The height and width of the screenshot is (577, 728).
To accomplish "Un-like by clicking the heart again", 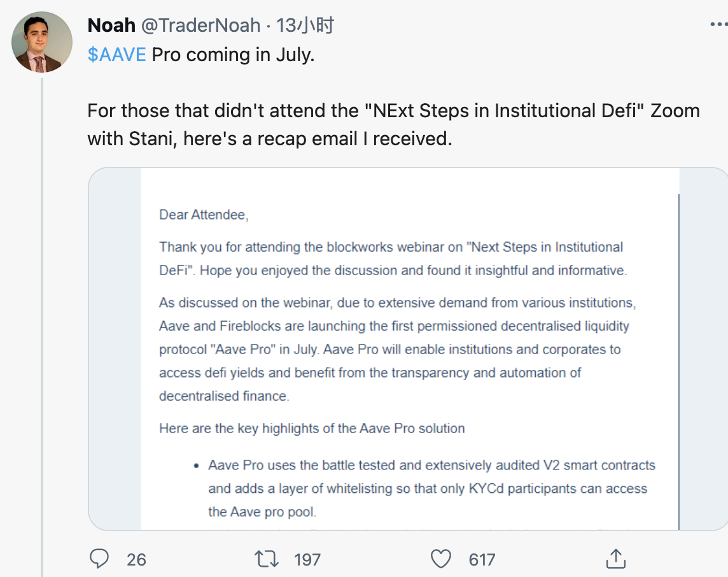I will click(x=440, y=559).
